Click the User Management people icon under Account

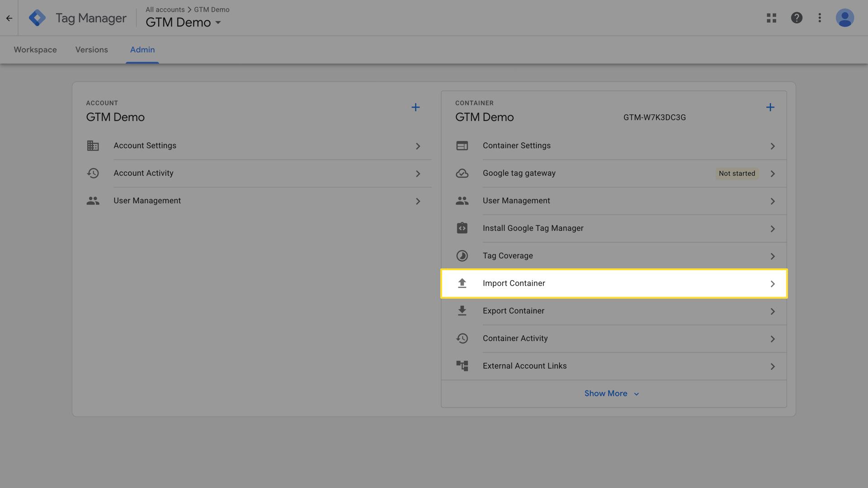pyautogui.click(x=93, y=201)
